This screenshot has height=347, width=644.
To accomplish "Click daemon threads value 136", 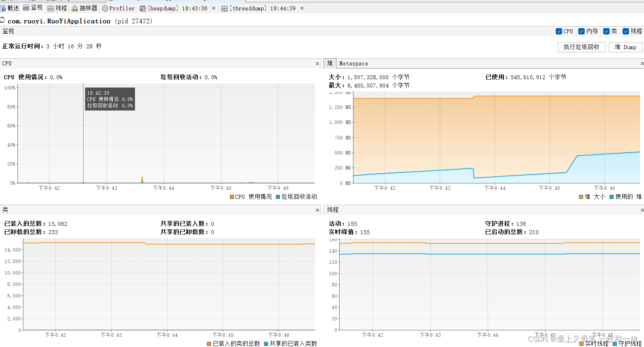I will tap(521, 224).
